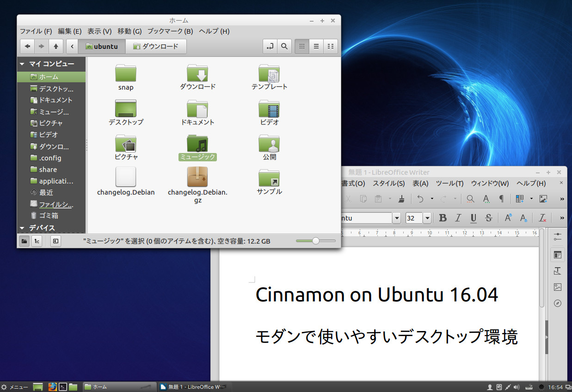This screenshot has height=392, width=572.
Task: Open the insert table dropdown arrow
Action: 531,199
